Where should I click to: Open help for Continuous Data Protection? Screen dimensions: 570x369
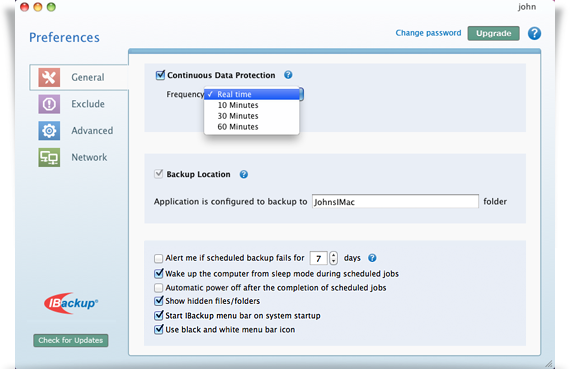point(288,75)
